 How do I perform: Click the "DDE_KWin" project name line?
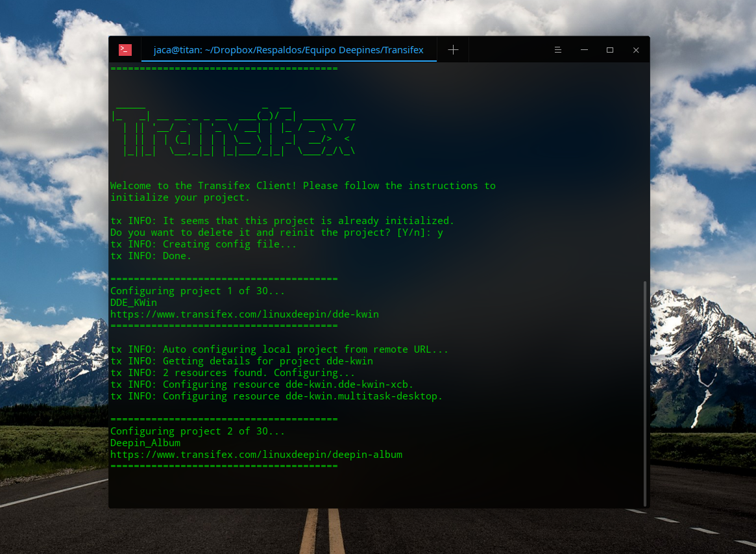point(134,303)
